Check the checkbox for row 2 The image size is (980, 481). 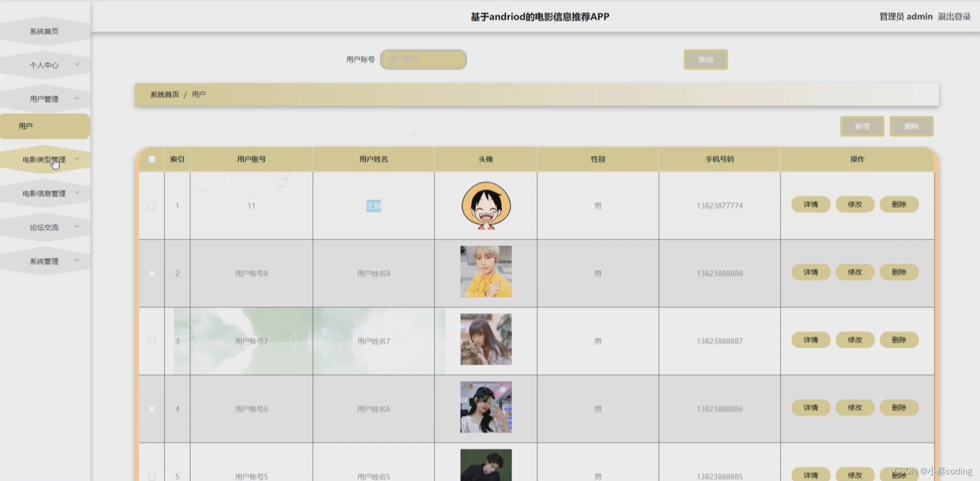pos(152,273)
